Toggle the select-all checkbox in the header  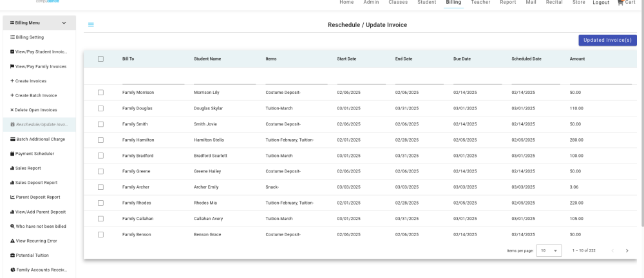[100, 59]
